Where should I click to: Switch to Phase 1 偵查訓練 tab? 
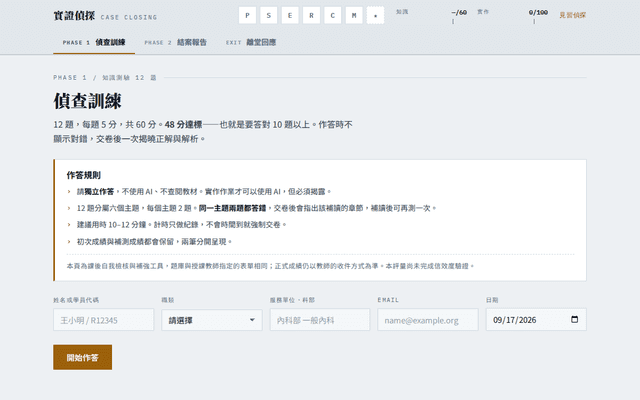click(x=94, y=42)
